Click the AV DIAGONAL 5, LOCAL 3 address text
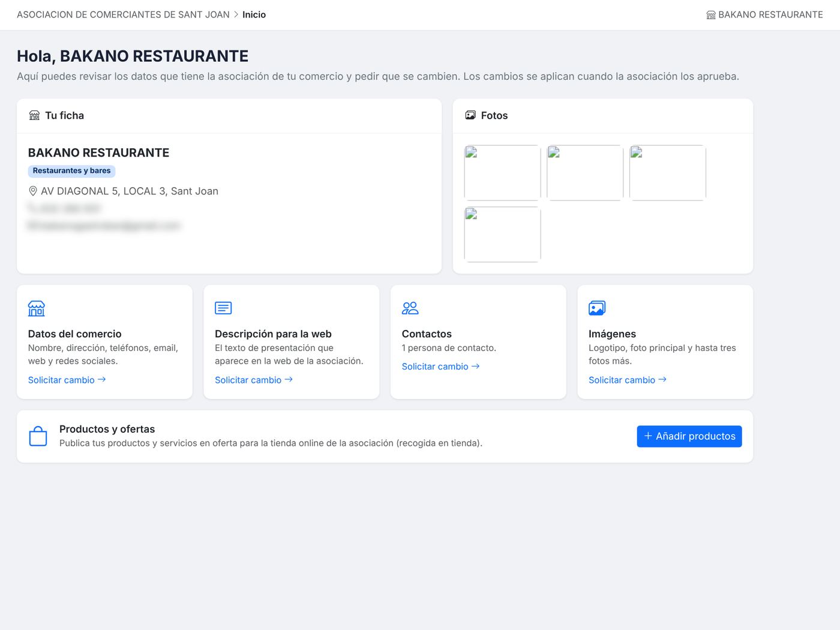Viewport: 840px width, 630px height. tap(130, 191)
